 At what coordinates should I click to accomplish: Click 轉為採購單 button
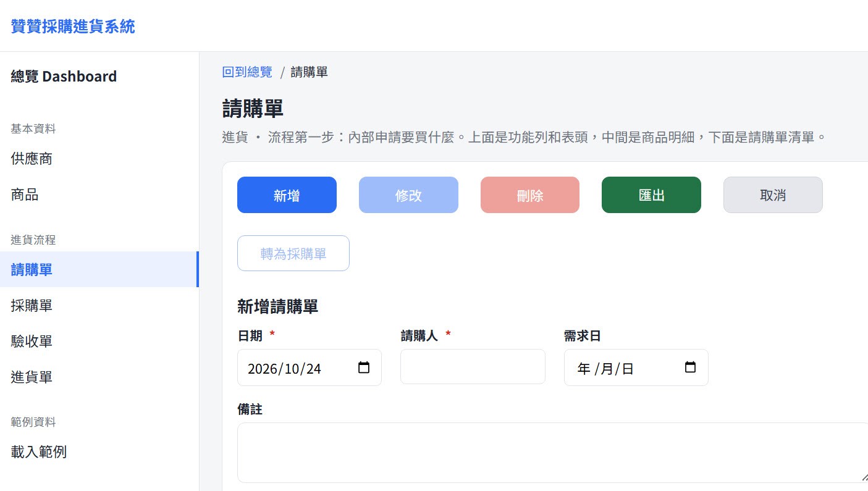(293, 253)
